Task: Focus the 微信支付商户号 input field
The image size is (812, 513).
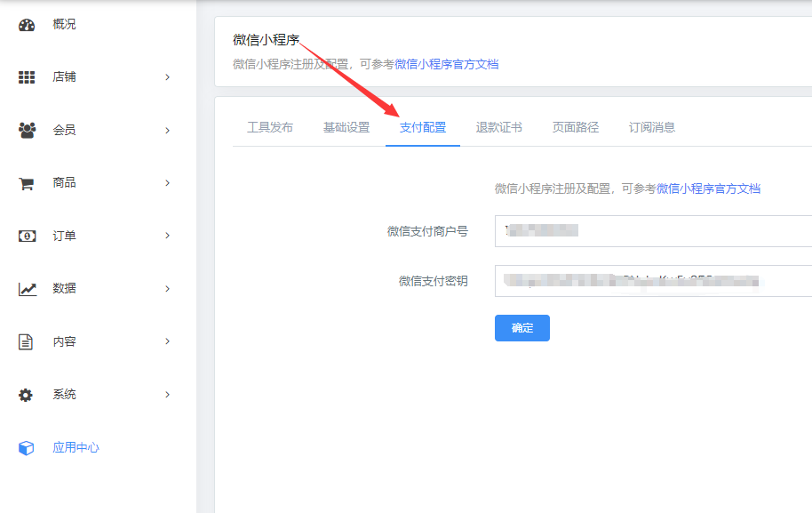Action: coord(654,231)
